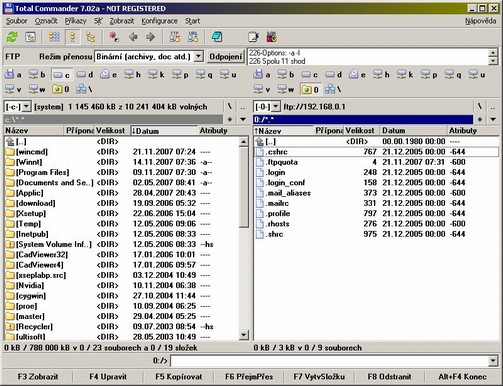503x386 pixels.
Task: Open the Příkazy menu
Action: coord(75,21)
